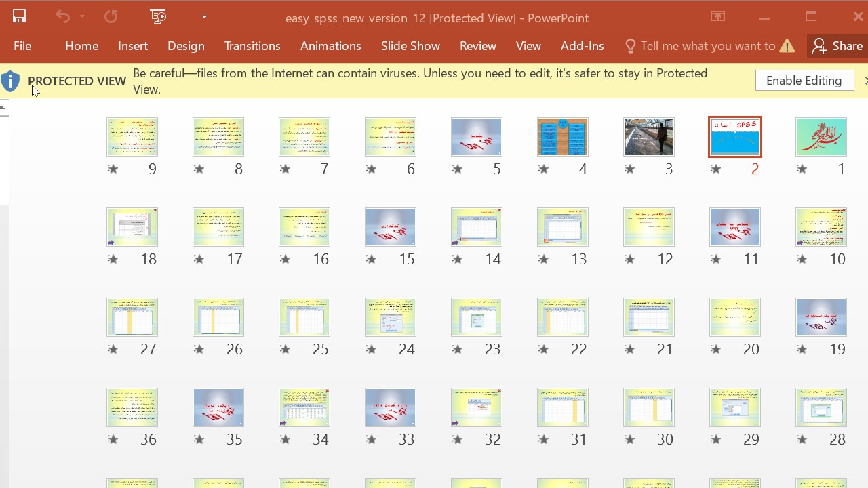Click transition star icon under slide 2
868x488 pixels.
tap(716, 169)
